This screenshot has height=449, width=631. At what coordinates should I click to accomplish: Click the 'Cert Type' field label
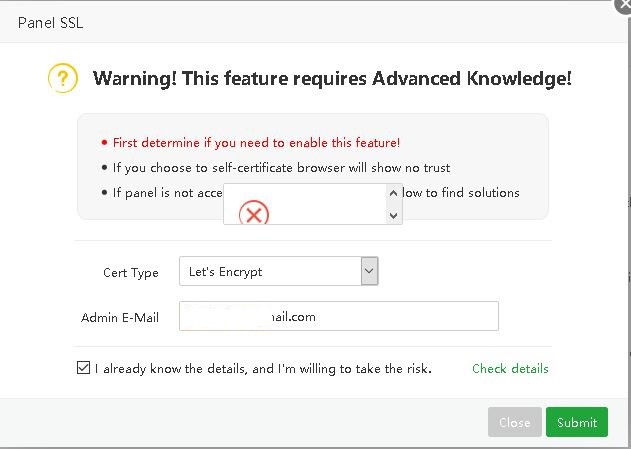click(x=131, y=272)
